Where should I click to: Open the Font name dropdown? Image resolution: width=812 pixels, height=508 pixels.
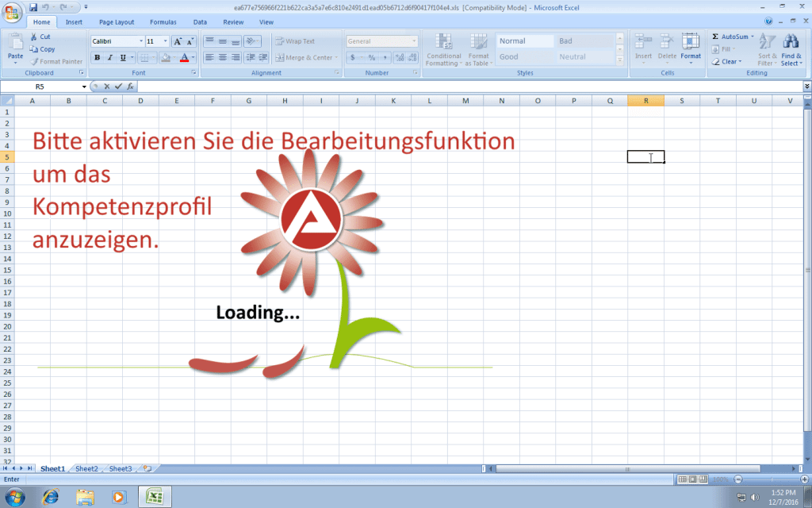coord(141,41)
